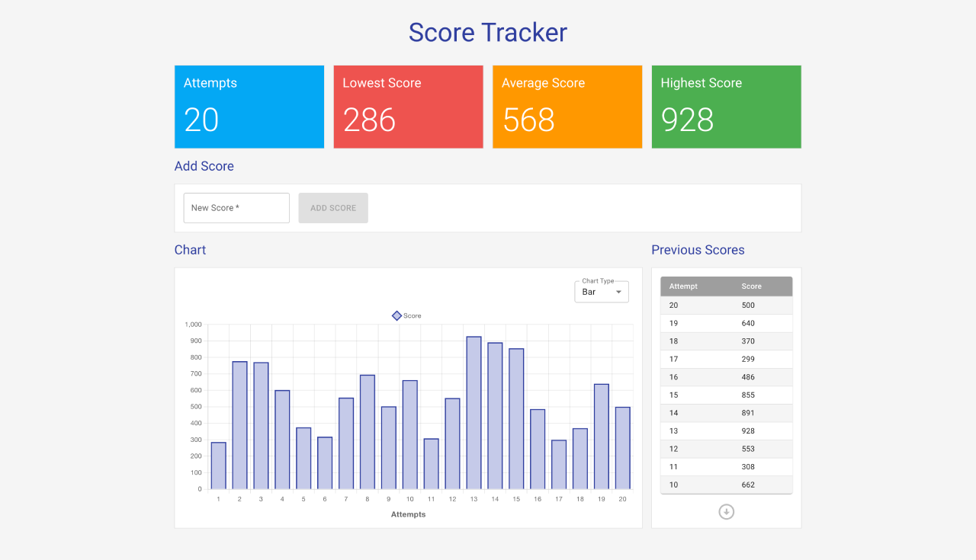Click the dropdown arrow next to Bar

(x=618, y=293)
